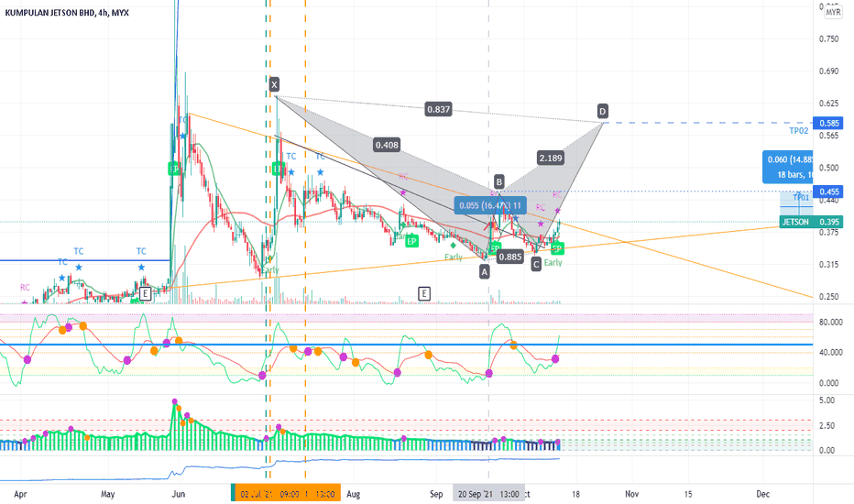Click the 2.189 ratio label
This screenshot has height=504, width=854.
[x=550, y=158]
